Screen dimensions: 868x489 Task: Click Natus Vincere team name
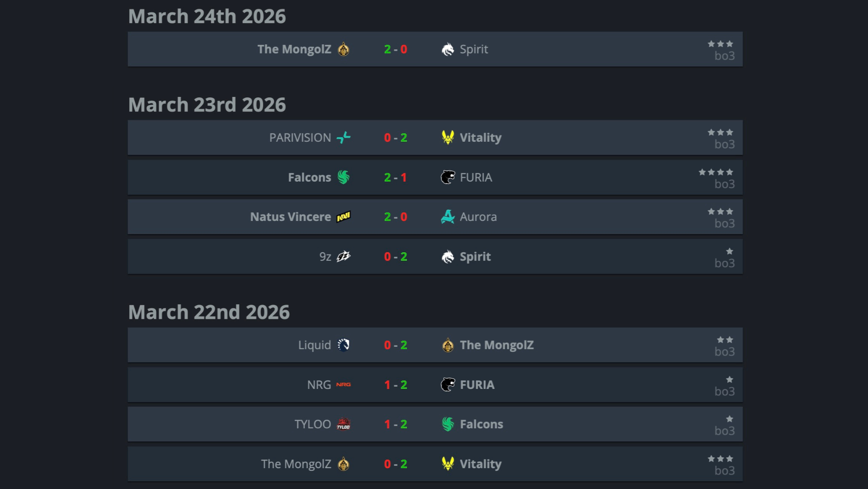[290, 217]
